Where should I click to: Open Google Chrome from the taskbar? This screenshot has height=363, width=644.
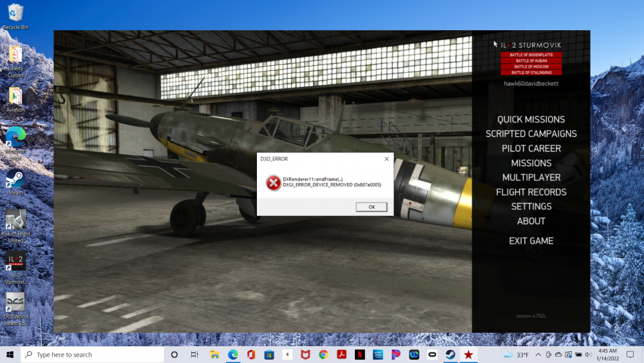click(x=323, y=355)
